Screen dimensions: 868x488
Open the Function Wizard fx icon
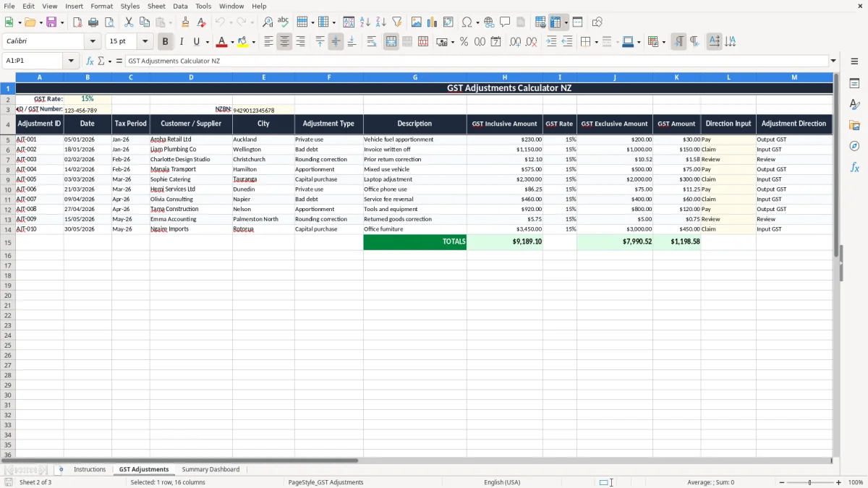(x=90, y=61)
